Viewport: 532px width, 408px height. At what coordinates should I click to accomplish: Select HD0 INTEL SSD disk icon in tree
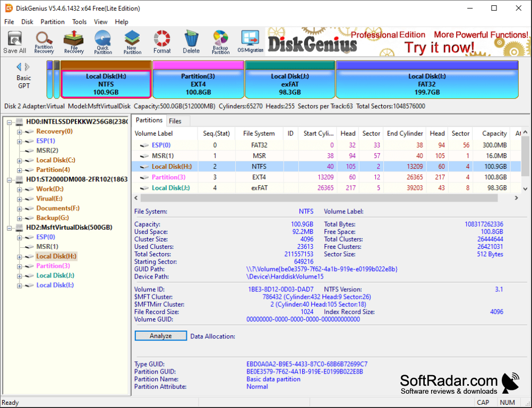click(19, 121)
